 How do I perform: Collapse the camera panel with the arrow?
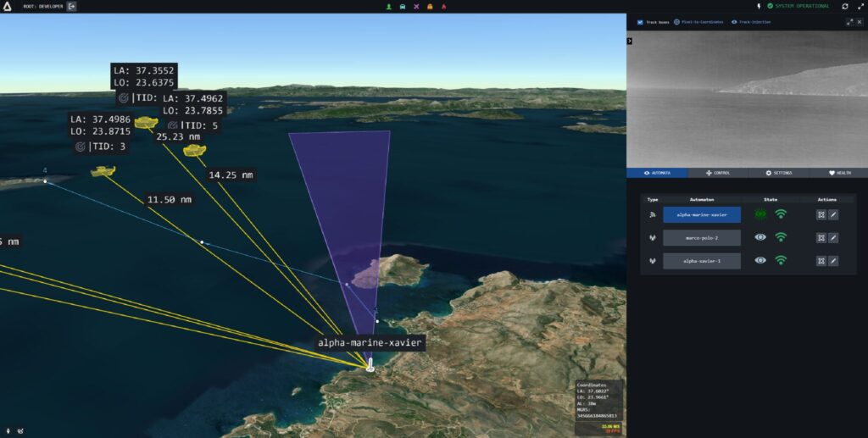click(630, 41)
